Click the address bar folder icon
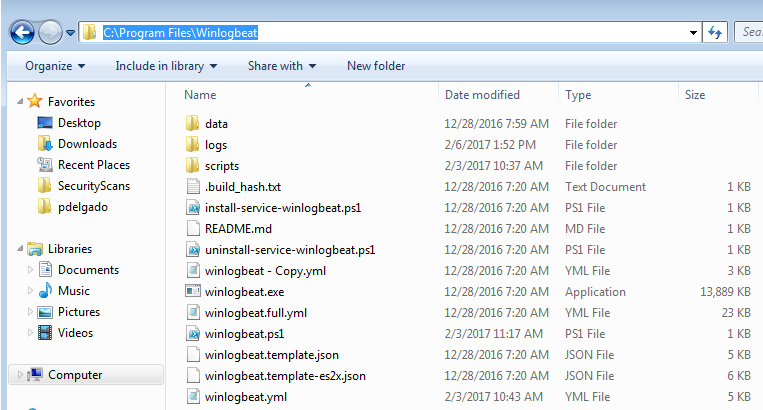The image size is (763, 410). [89, 33]
